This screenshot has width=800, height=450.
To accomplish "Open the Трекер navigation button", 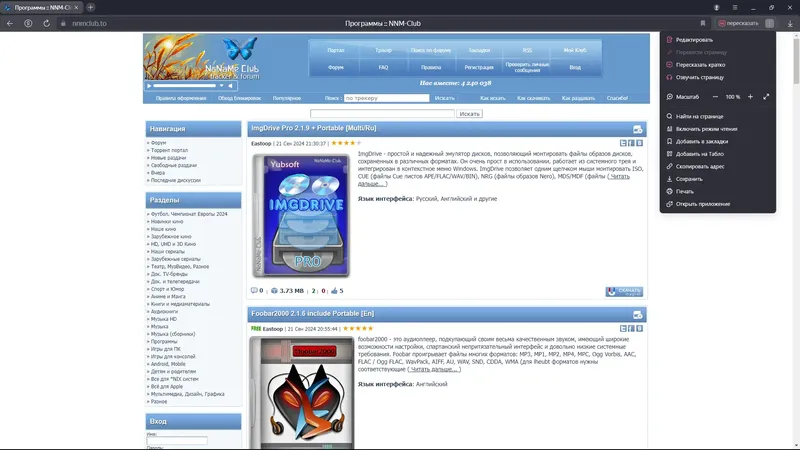I will (x=383, y=50).
